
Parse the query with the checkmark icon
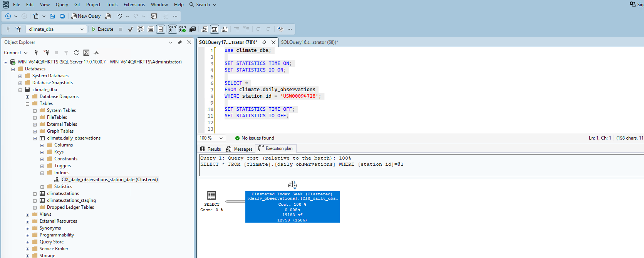pyautogui.click(x=131, y=29)
